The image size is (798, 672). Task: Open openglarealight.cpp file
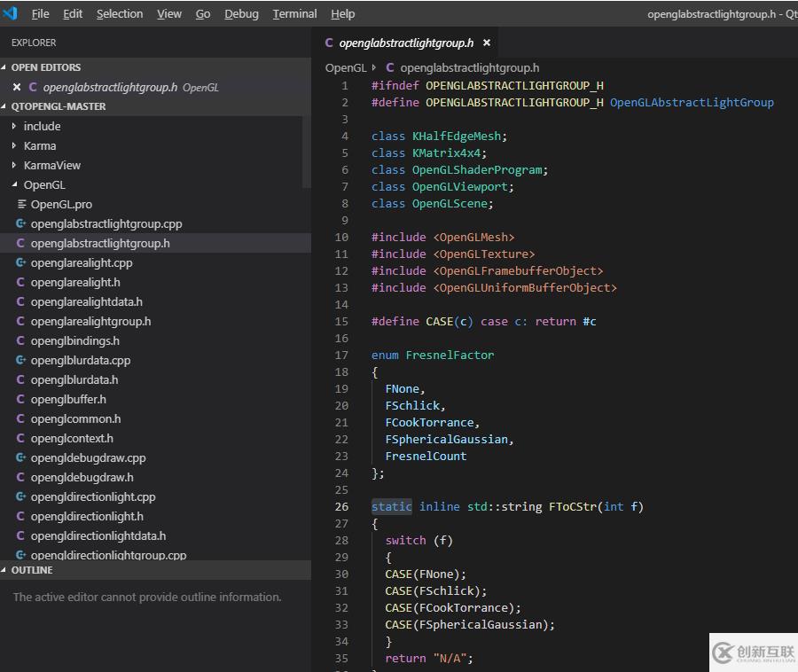(x=82, y=262)
